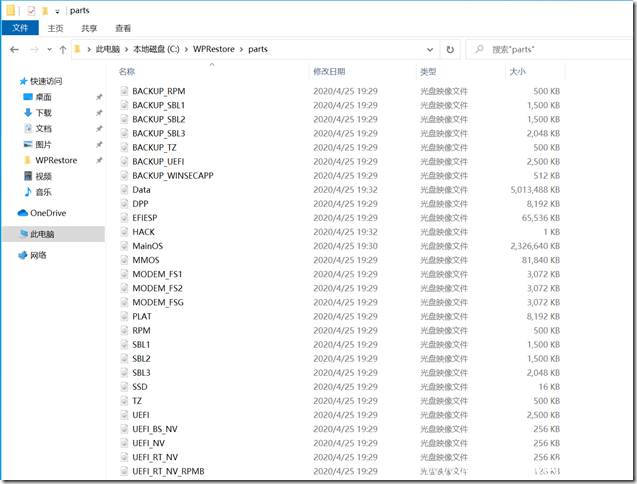Click the Properties icon in quick access toolbar
Screen dimensions: 637x484
(x=30, y=10)
